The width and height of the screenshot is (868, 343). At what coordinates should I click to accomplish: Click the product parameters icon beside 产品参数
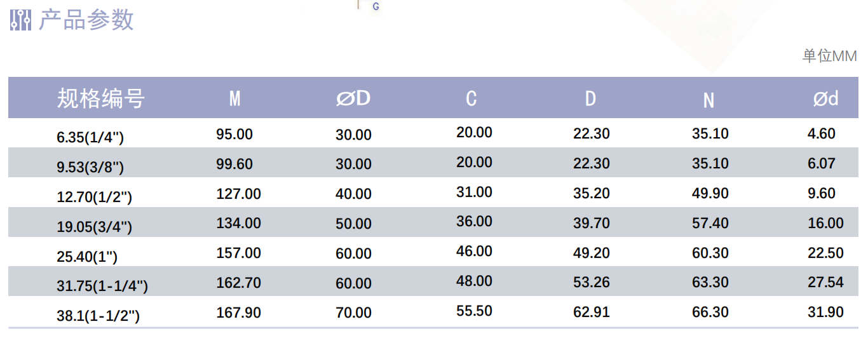[x=21, y=20]
